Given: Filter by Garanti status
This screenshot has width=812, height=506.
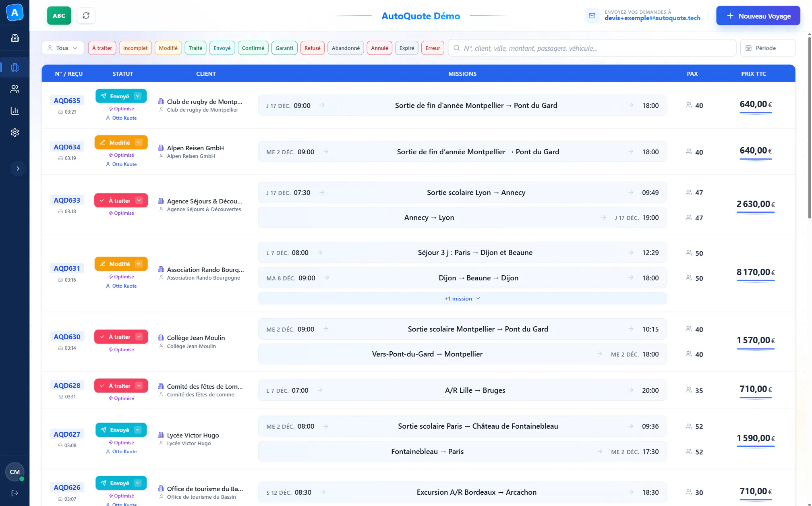Looking at the screenshot, I should 284,48.
